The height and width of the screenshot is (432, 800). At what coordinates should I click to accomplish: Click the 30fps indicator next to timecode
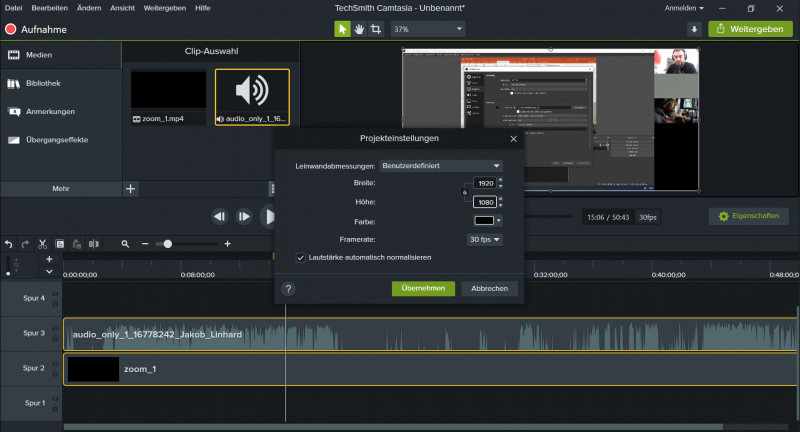[x=648, y=217]
